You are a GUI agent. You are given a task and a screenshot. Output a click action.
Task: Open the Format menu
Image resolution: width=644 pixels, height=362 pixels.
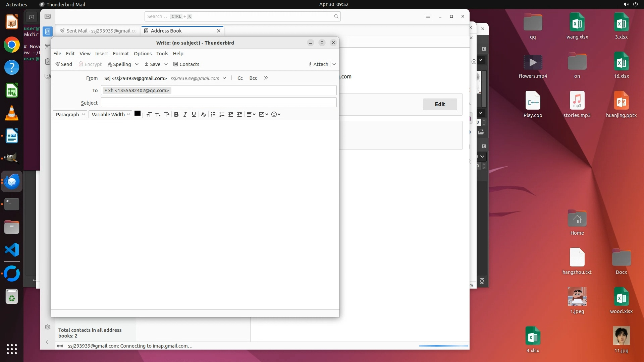(x=121, y=54)
